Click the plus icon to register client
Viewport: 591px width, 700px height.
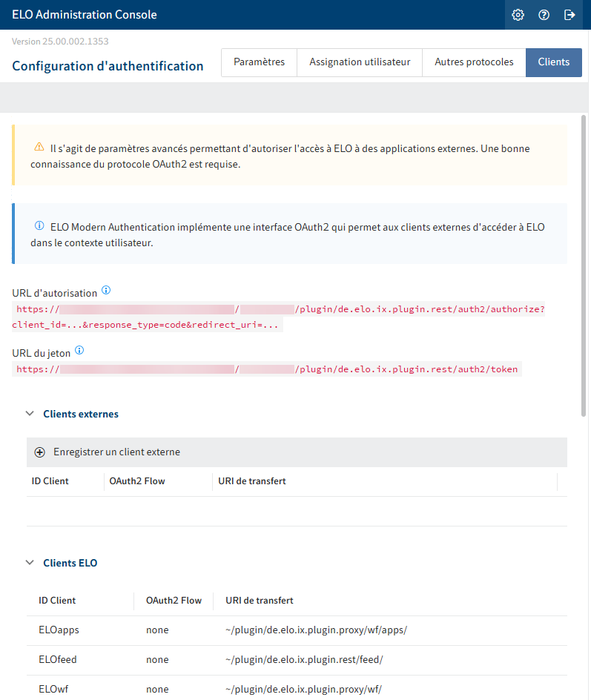[40, 452]
